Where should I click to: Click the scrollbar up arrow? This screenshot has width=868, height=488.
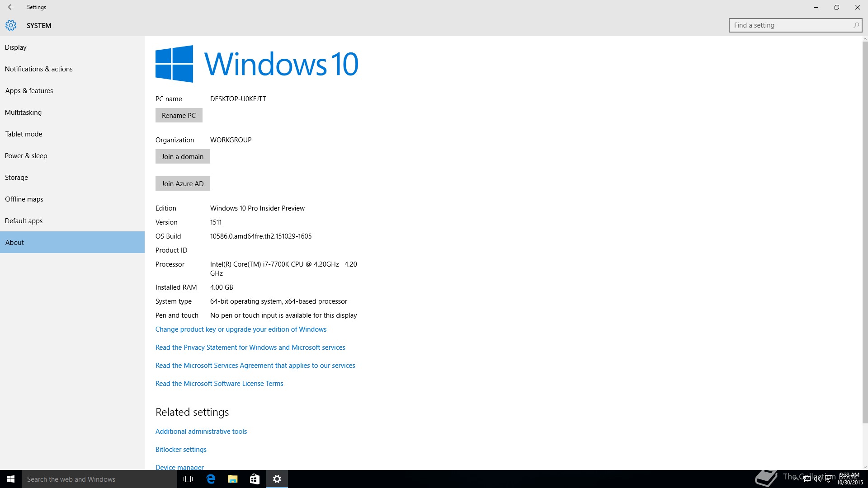[865, 39]
